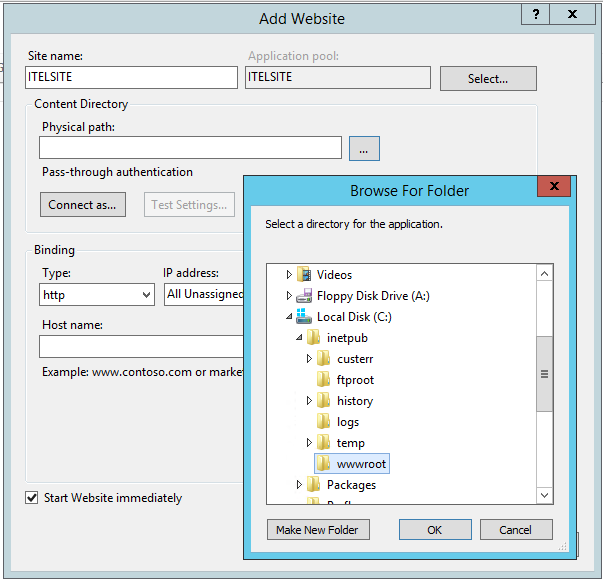Click the Host name input field
This screenshot has height=581, width=603.
[142, 346]
